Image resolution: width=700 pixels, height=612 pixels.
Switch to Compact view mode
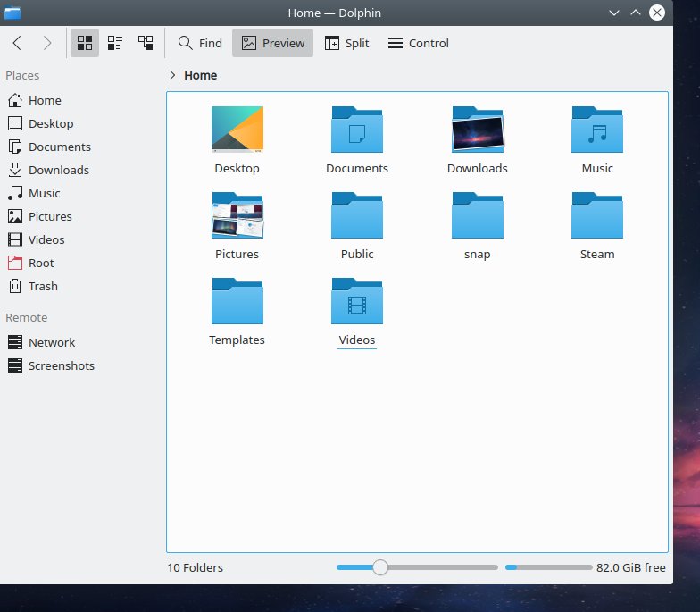115,43
